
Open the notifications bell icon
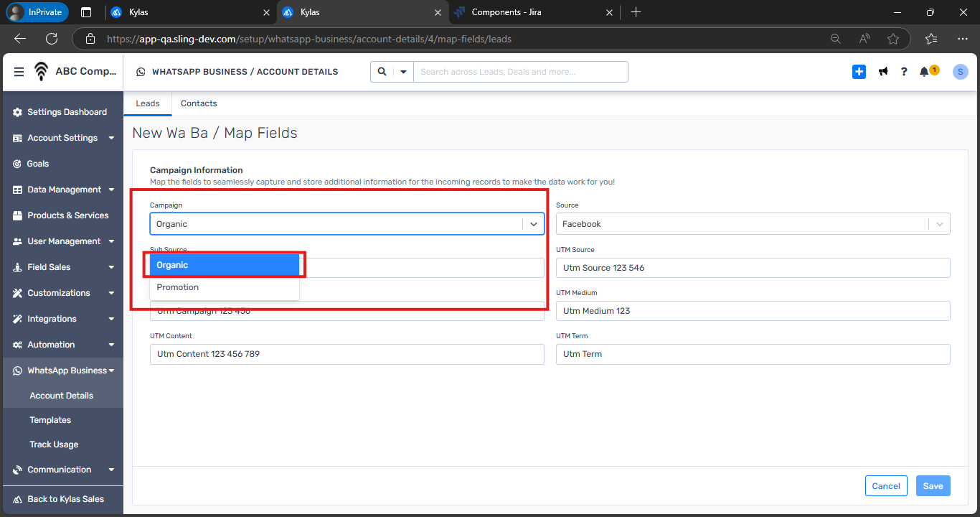[x=925, y=72]
